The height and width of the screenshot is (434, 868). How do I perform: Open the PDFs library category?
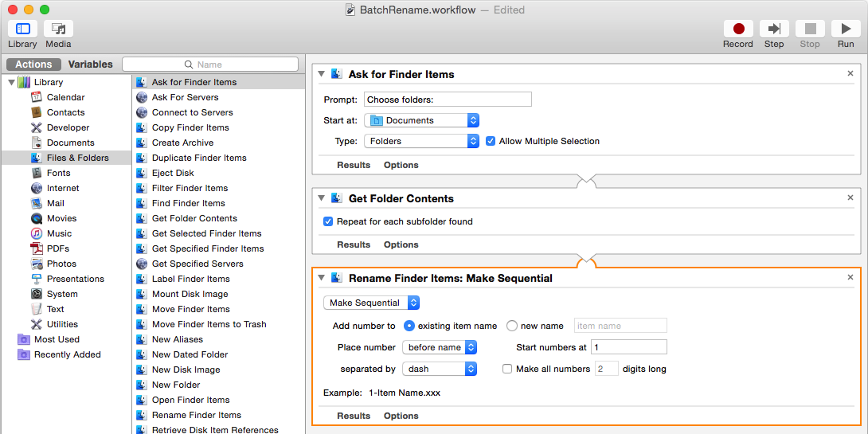57,248
